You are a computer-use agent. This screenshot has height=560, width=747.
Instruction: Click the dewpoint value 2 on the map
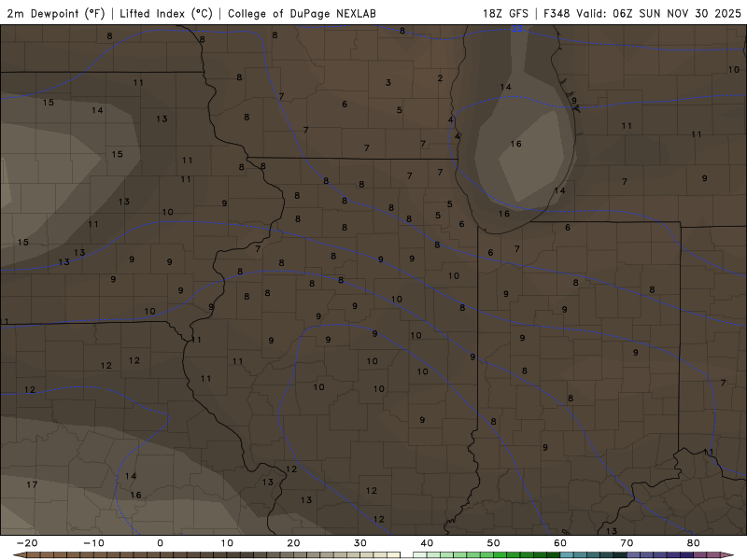pyautogui.click(x=440, y=78)
